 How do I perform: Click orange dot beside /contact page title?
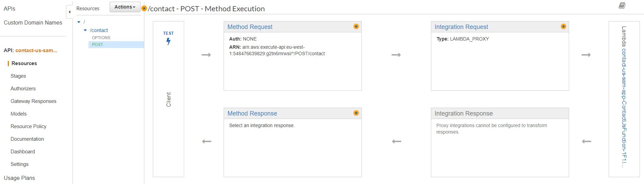click(x=144, y=9)
